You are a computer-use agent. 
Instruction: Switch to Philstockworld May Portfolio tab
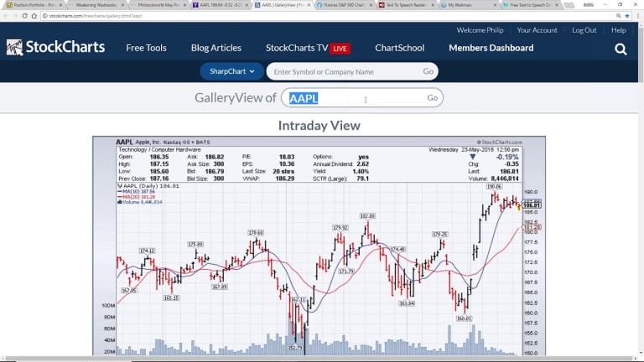[x=158, y=5]
